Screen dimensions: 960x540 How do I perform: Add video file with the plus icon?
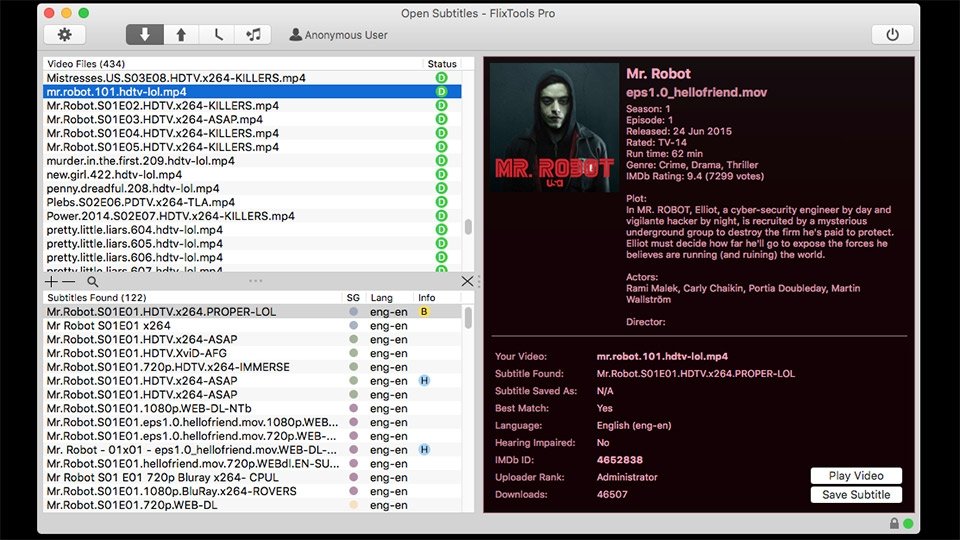[51, 282]
